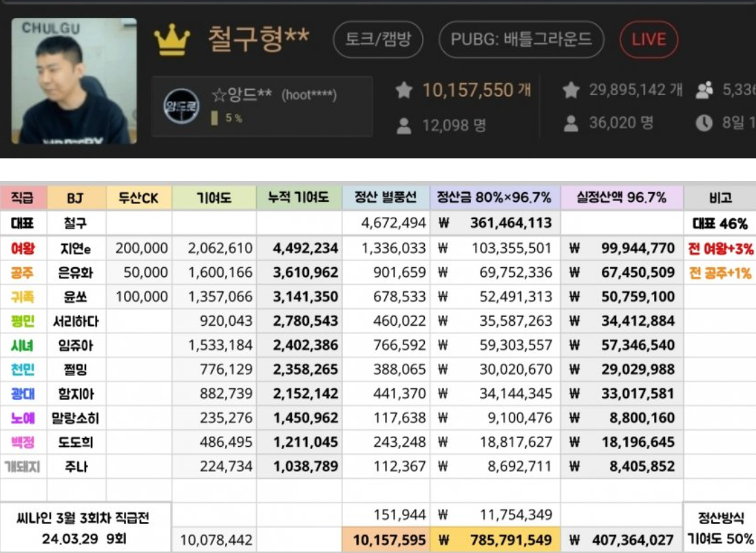Click the gold crown icon

click(171, 39)
